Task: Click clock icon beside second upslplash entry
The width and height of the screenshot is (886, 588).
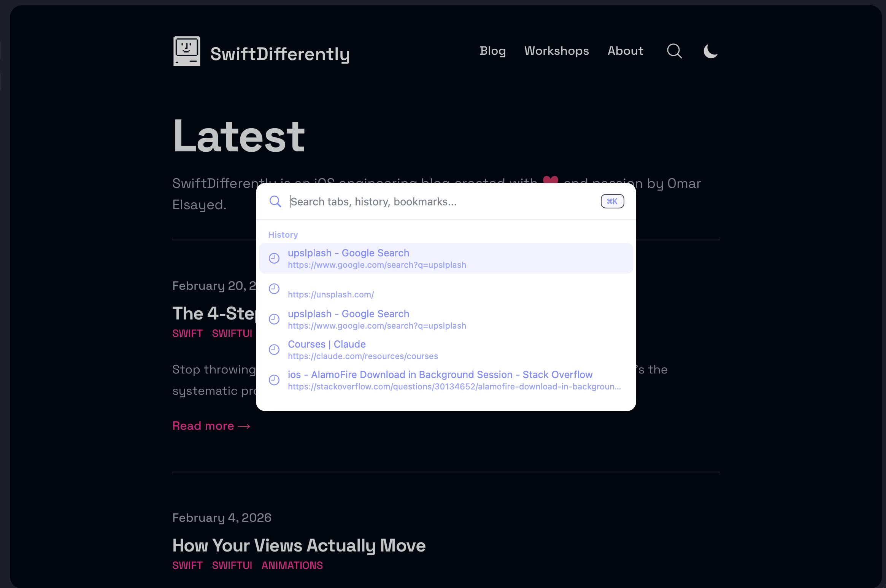Action: [274, 319]
